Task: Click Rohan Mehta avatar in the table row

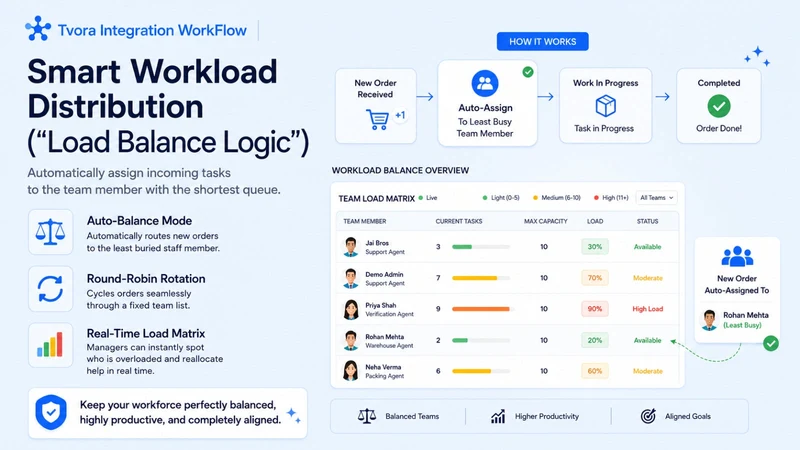Action: [351, 340]
